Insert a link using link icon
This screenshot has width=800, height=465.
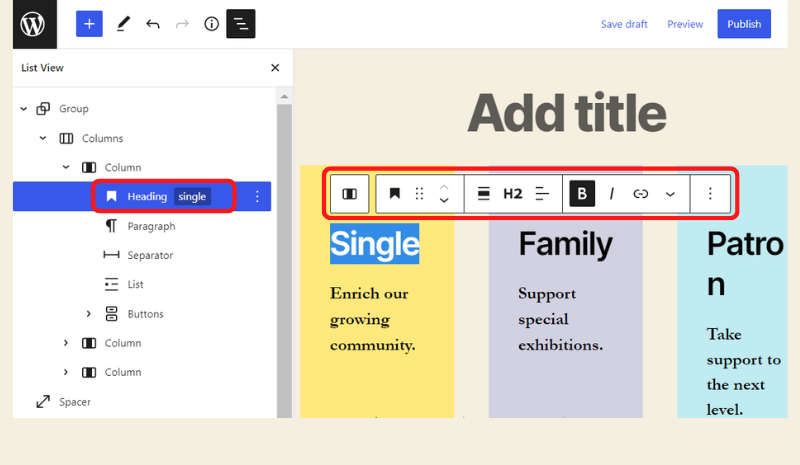tap(641, 194)
